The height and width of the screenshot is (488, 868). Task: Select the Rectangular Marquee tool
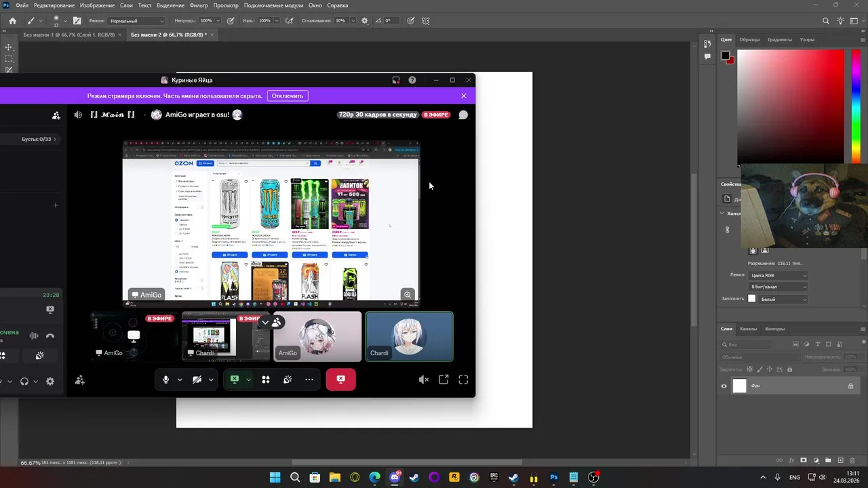pos(9,59)
